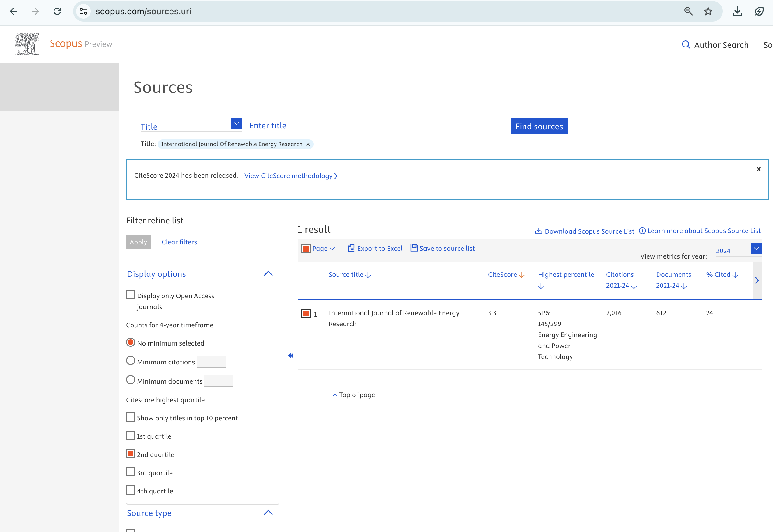Open the metrics year 2024 dropdown
773x532 pixels.
(756, 248)
